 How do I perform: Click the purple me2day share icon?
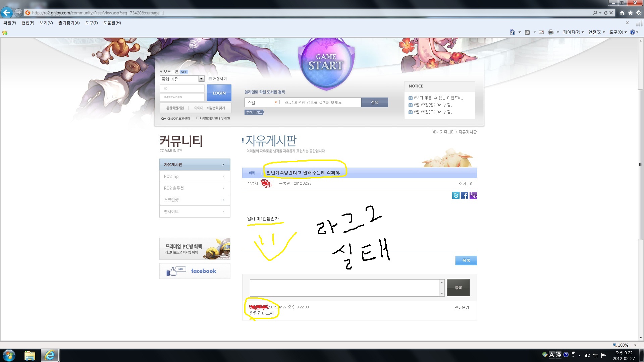473,195
